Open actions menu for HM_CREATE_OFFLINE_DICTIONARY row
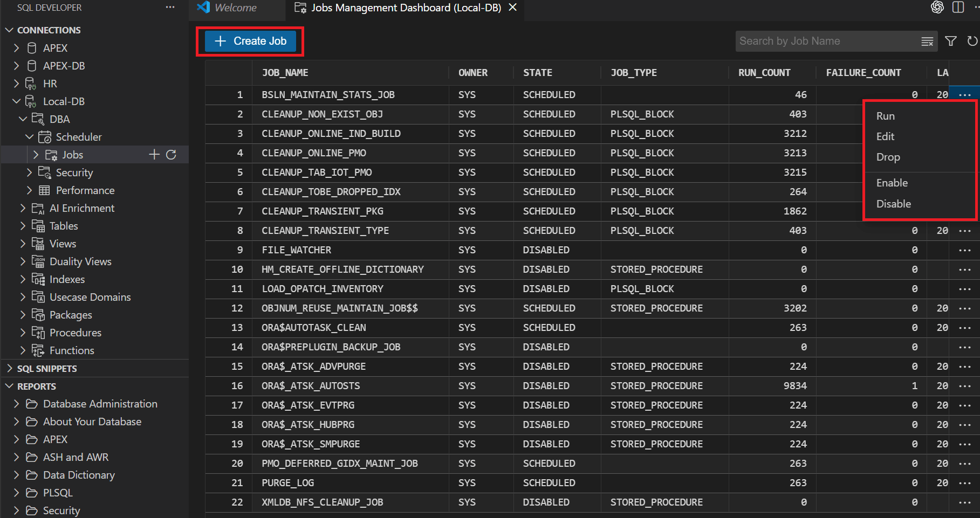This screenshot has height=518, width=980. point(964,270)
